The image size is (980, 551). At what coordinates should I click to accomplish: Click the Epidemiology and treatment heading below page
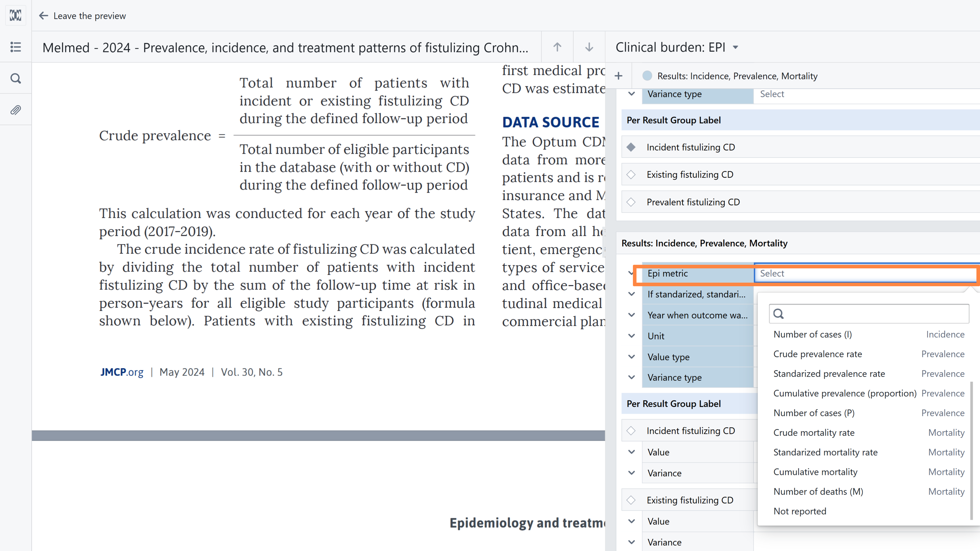point(527,523)
